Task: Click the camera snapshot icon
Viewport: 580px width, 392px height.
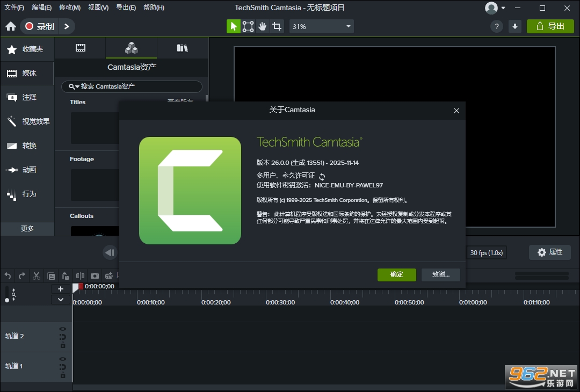Action: [95, 276]
